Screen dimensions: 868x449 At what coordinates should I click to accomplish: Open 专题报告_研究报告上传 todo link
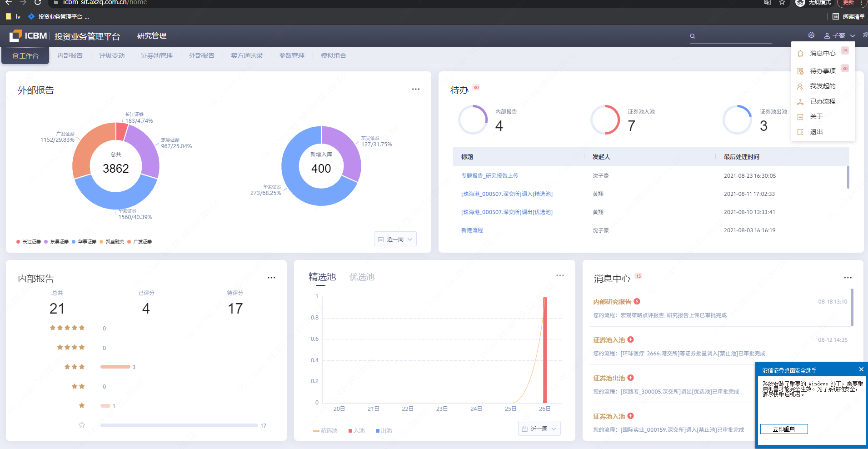pyautogui.click(x=489, y=176)
